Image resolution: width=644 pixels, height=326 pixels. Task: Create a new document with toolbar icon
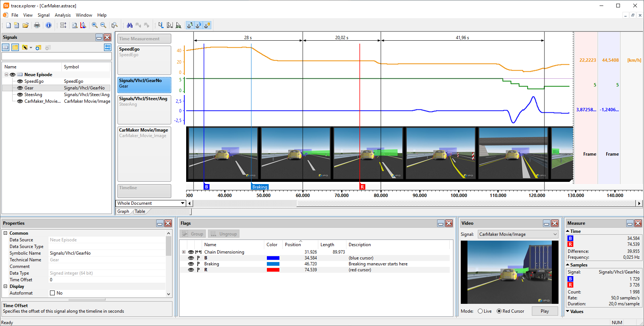pos(8,25)
